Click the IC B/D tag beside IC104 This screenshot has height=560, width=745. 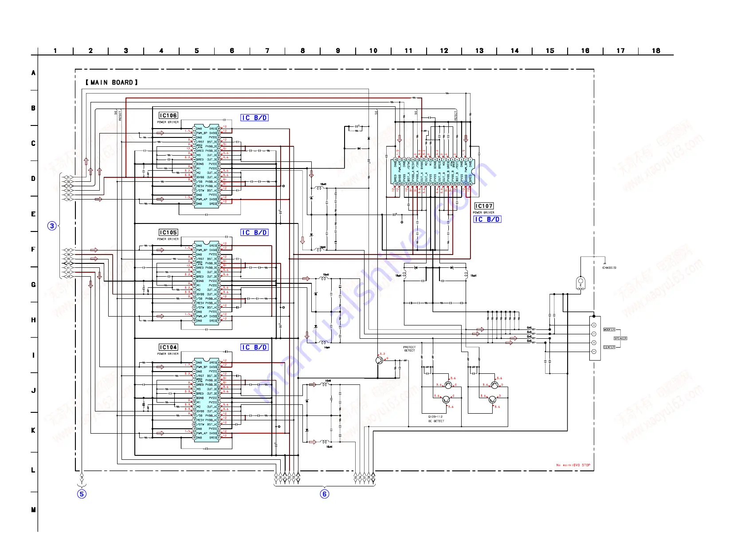255,348
